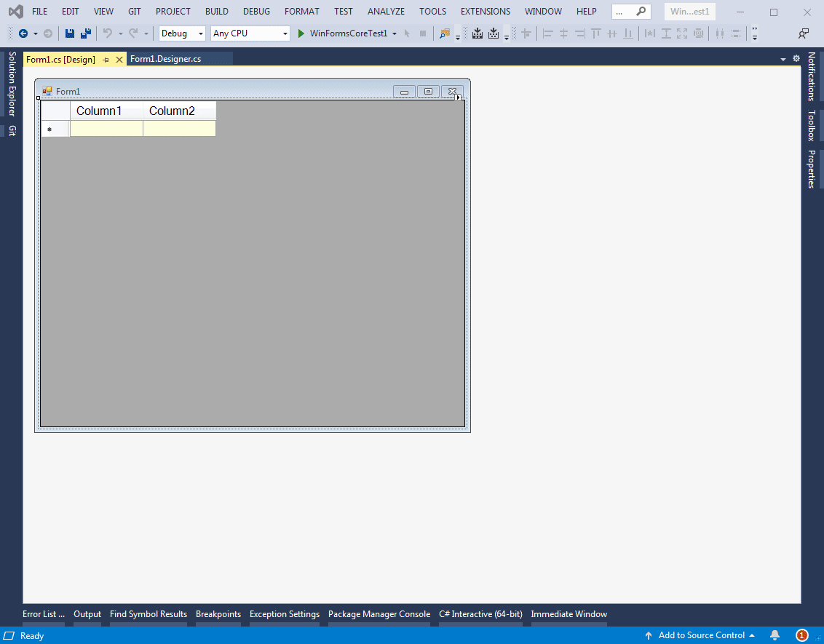This screenshot has height=644, width=824.
Task: Click the Save icon on the toolbar
Action: [x=69, y=33]
